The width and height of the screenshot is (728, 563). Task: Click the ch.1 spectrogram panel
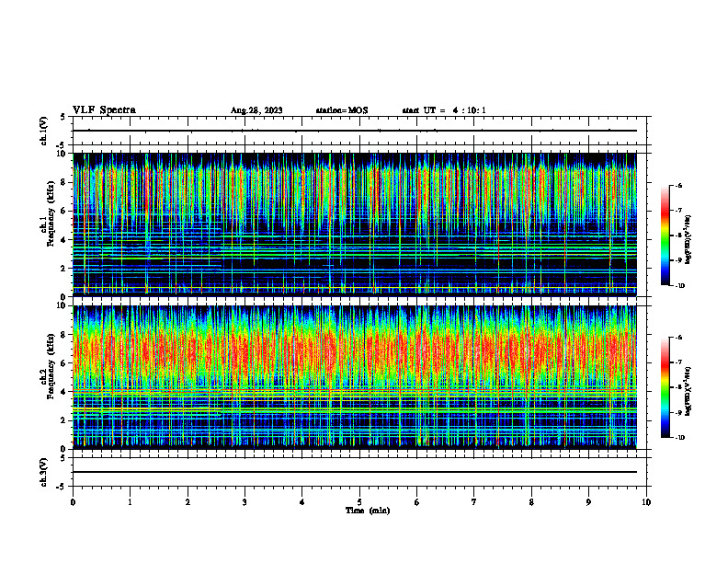[355, 224]
